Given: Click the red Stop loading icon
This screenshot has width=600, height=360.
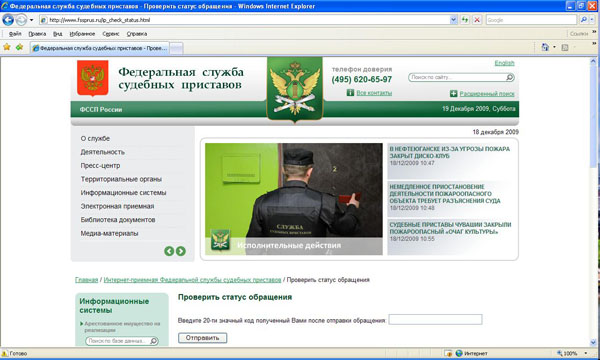Looking at the screenshot, I should (x=477, y=20).
